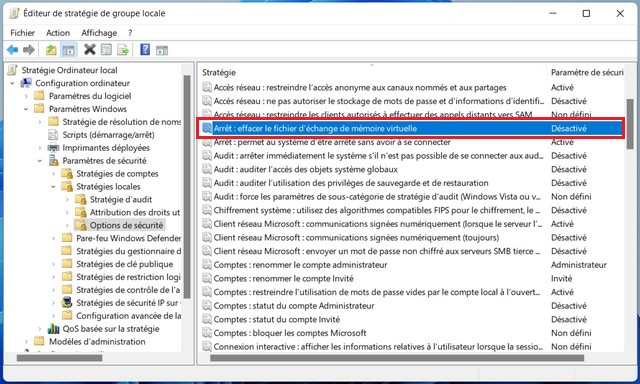640x384 pixels.
Task: Click the Back arrow toolbar icon
Action: [x=12, y=50]
